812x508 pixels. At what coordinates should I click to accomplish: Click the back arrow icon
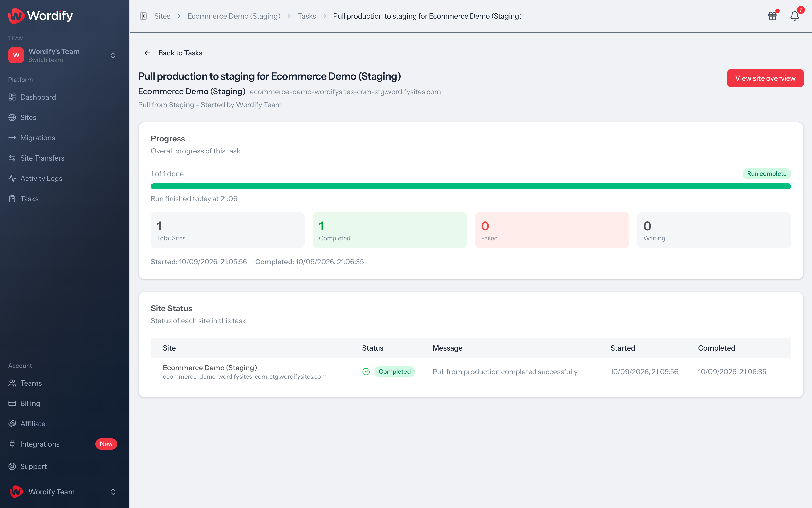[x=147, y=53]
